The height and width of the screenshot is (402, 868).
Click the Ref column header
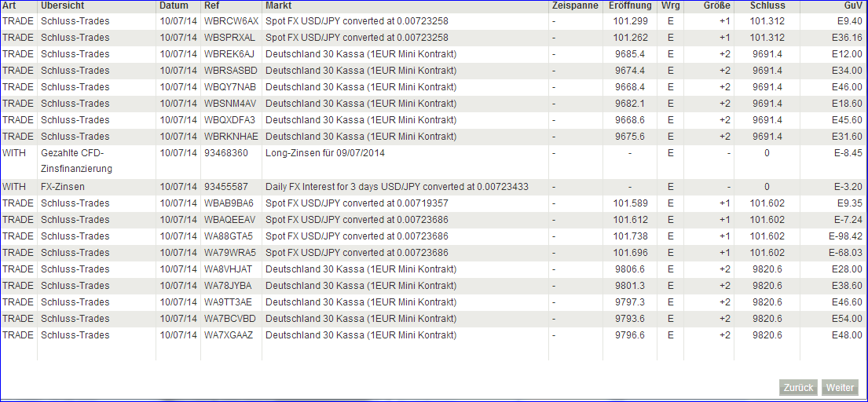pyautogui.click(x=211, y=5)
